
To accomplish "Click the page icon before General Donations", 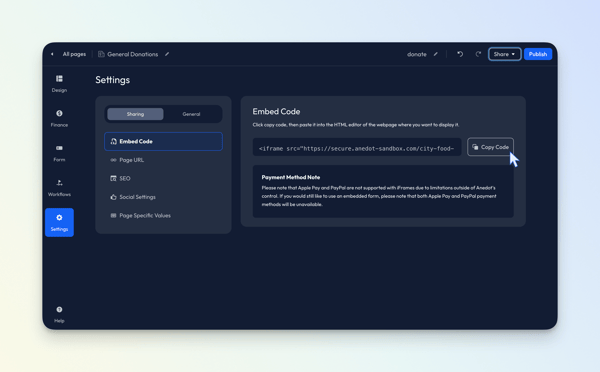I will coord(101,54).
